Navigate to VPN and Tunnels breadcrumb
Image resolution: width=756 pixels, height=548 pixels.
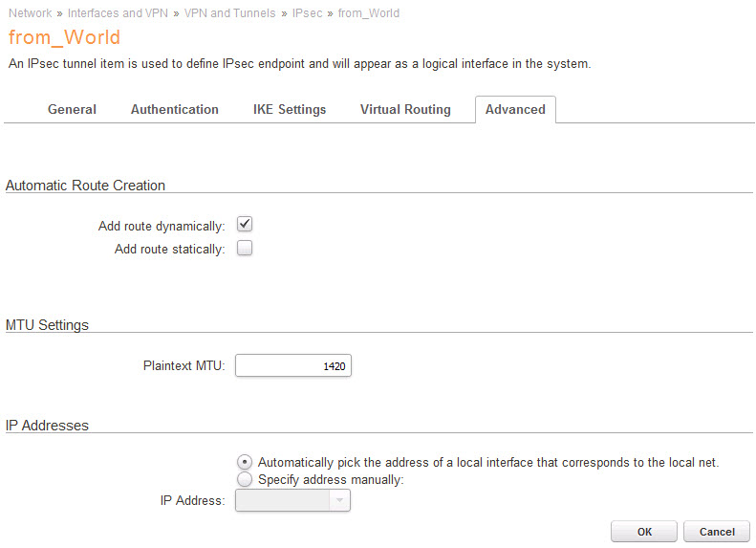(230, 13)
